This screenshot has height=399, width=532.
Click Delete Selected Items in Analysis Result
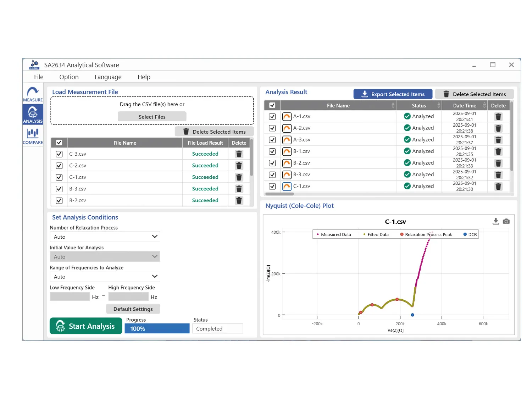[474, 94]
